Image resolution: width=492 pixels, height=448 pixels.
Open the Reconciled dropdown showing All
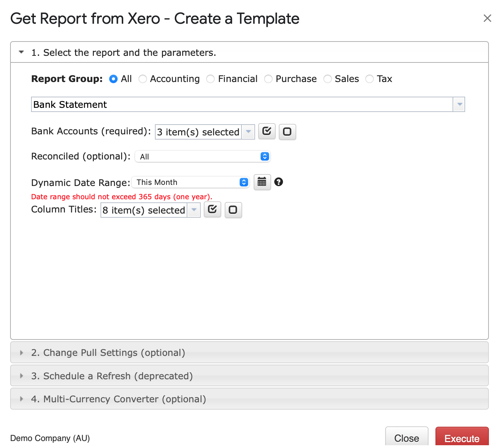(203, 156)
